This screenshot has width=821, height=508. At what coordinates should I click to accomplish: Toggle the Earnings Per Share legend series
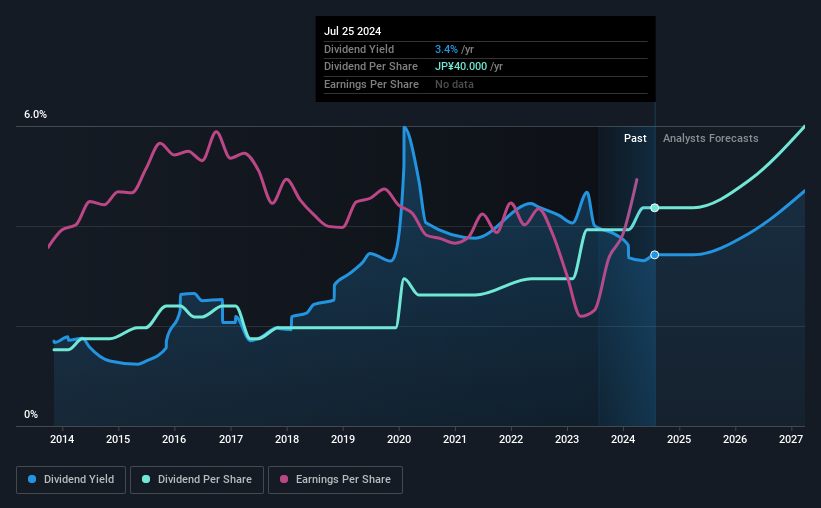tap(336, 480)
